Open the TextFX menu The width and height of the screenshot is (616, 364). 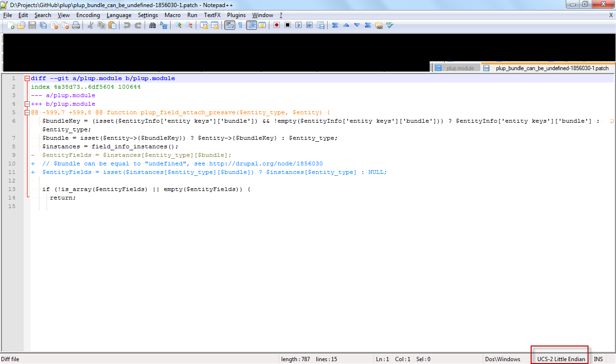pyautogui.click(x=212, y=15)
